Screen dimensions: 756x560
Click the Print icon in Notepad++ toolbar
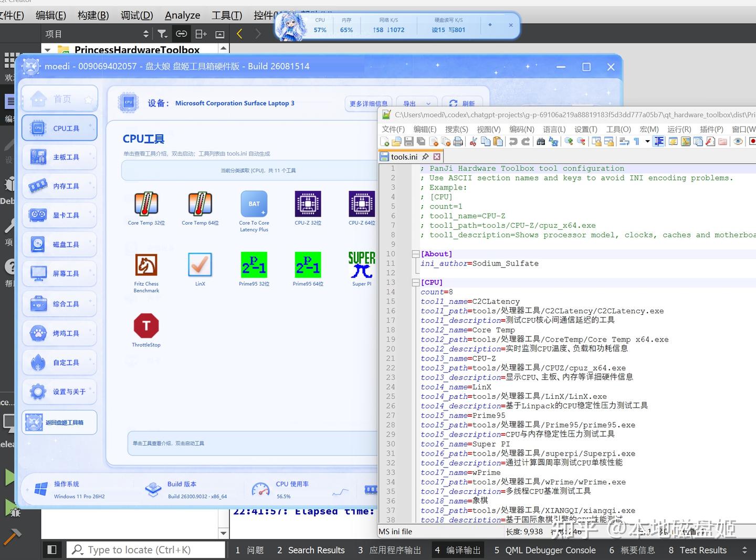tap(458, 141)
